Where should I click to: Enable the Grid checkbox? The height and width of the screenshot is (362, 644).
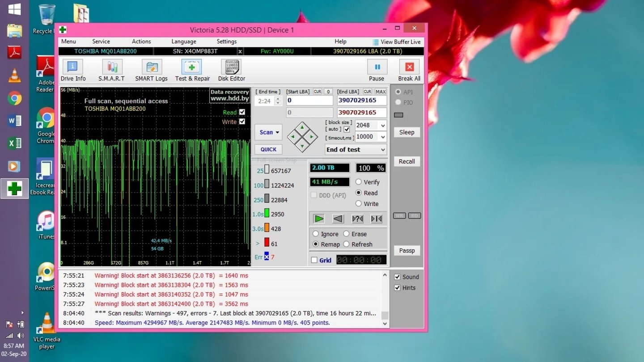(x=314, y=260)
